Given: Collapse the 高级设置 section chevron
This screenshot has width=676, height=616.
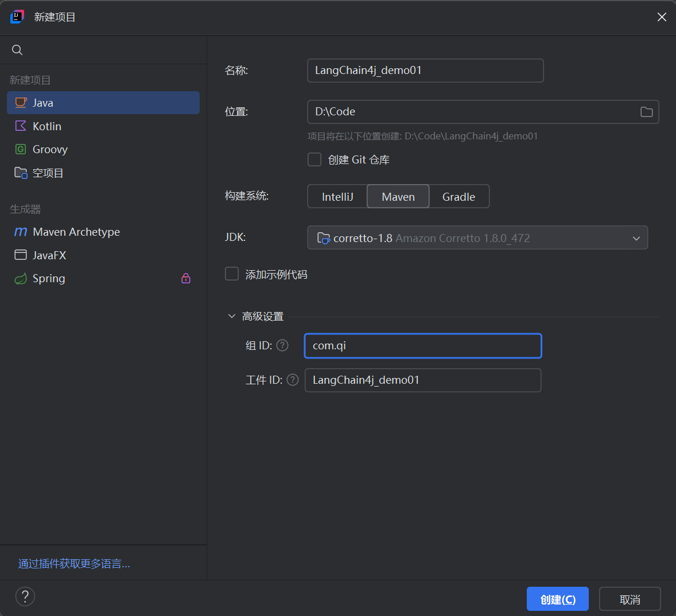Looking at the screenshot, I should (231, 316).
